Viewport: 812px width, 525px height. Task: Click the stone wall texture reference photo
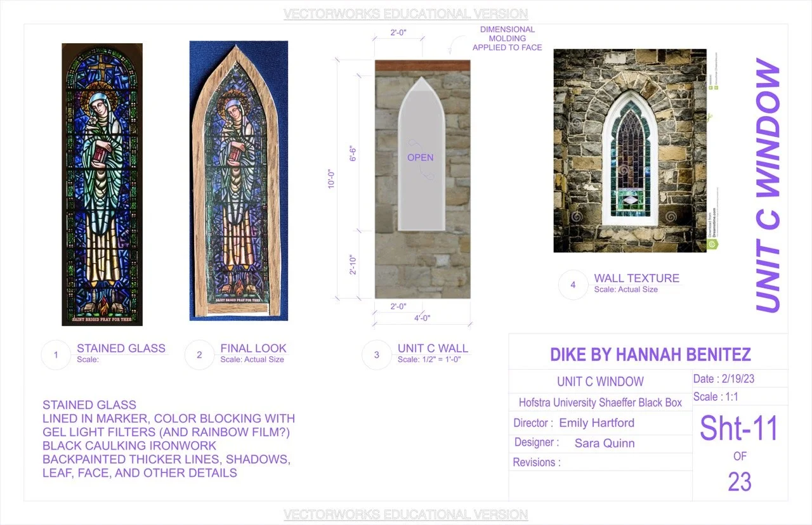tap(630, 151)
